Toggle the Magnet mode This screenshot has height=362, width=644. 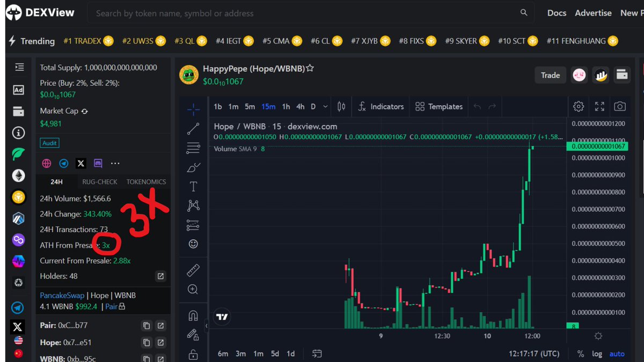tap(193, 316)
